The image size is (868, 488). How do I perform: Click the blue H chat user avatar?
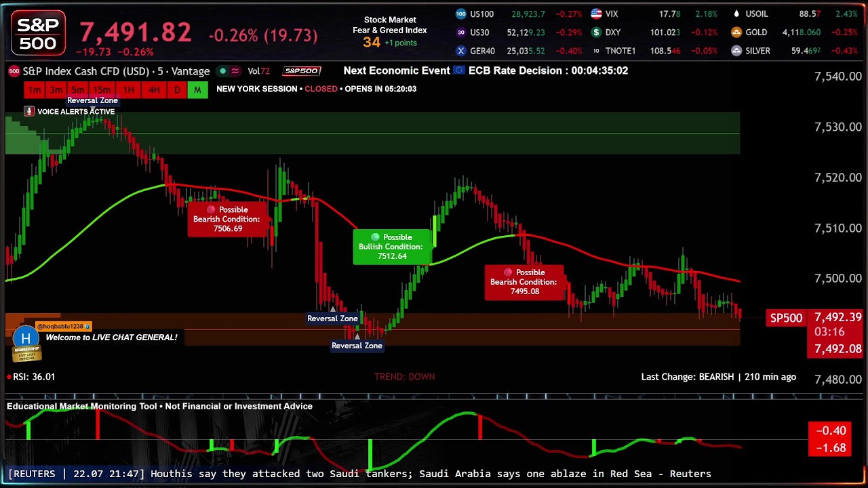click(26, 338)
